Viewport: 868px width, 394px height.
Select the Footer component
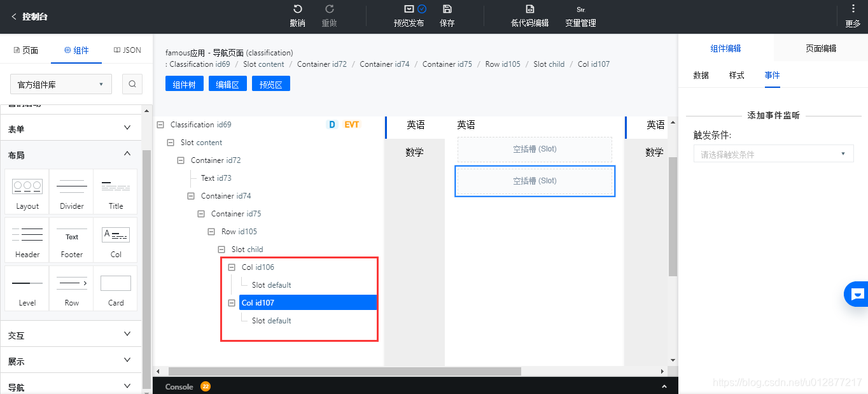(x=71, y=239)
